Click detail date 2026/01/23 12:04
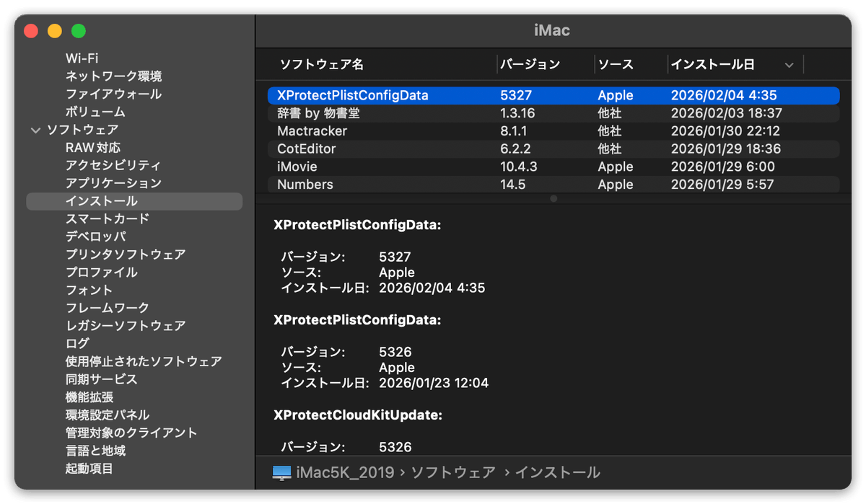 [x=434, y=383]
